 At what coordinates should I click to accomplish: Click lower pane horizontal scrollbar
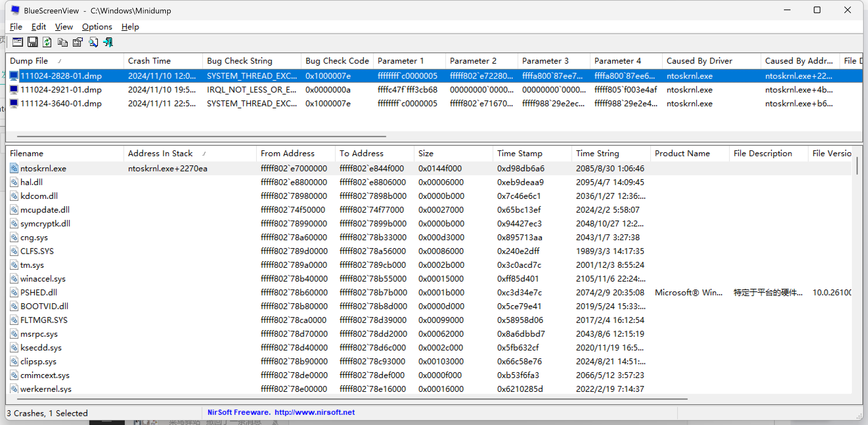352,399
